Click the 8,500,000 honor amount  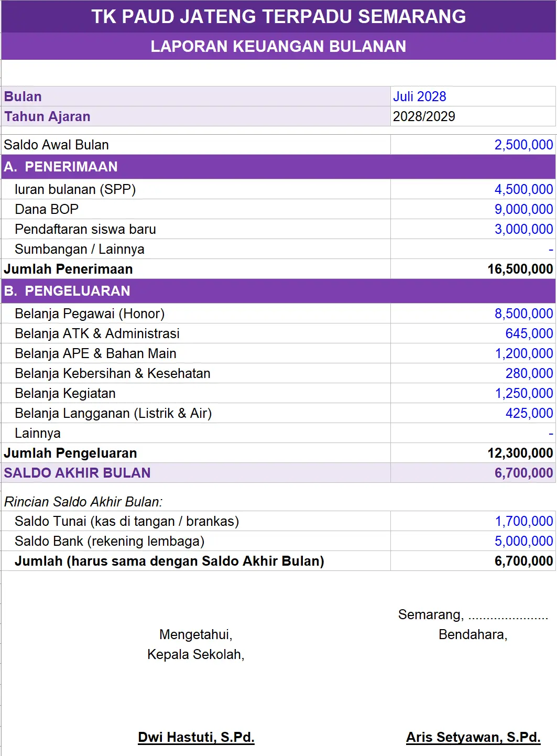(524, 314)
